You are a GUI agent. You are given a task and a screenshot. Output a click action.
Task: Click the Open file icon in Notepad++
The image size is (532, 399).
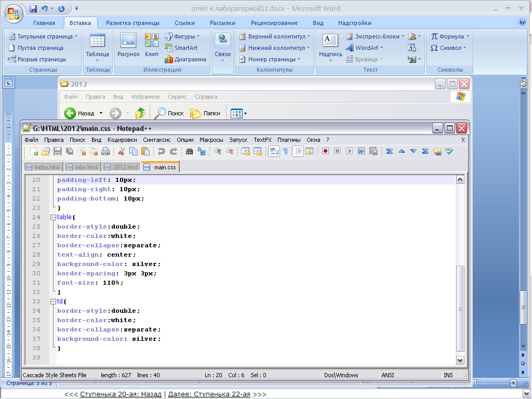point(46,151)
